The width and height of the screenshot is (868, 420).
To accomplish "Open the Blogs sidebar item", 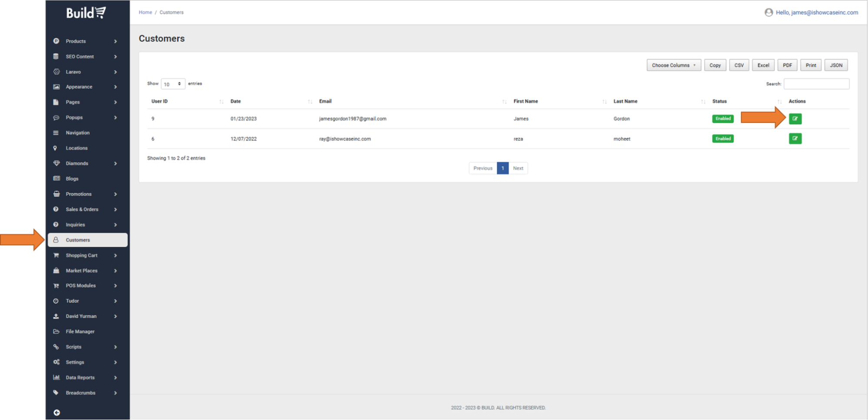I will (x=72, y=179).
